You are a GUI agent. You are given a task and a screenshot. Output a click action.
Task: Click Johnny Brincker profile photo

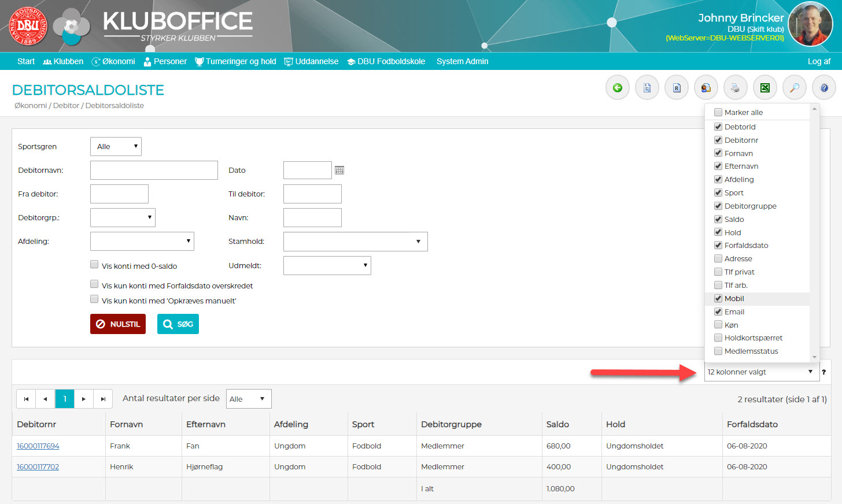pos(810,24)
